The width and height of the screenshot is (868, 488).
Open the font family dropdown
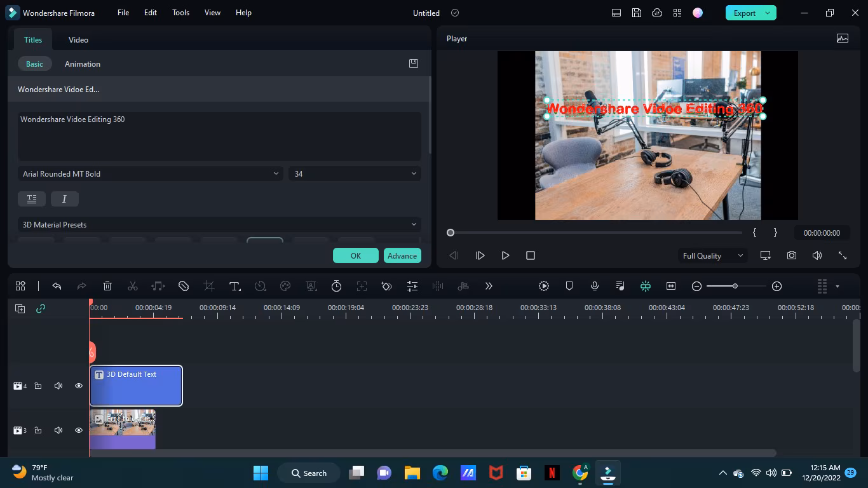[x=151, y=173]
